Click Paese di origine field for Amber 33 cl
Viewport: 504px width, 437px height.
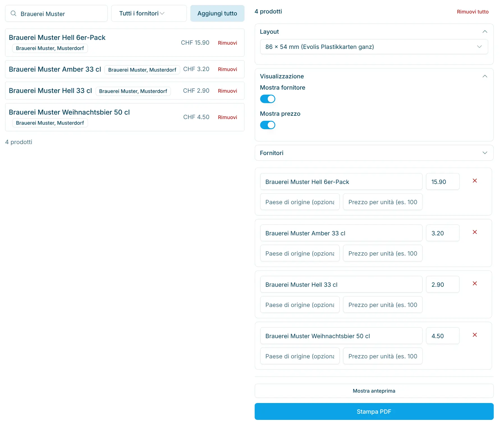click(x=300, y=253)
